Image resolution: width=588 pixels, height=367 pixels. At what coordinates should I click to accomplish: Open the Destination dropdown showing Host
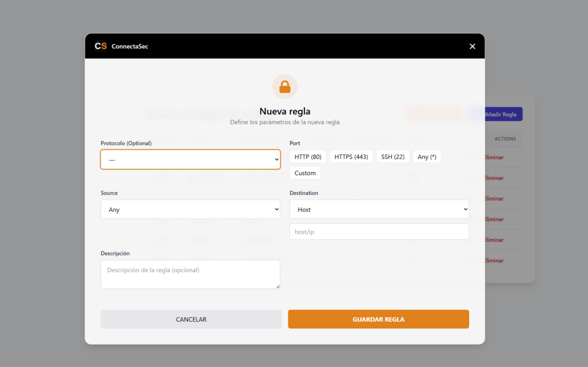coord(379,210)
